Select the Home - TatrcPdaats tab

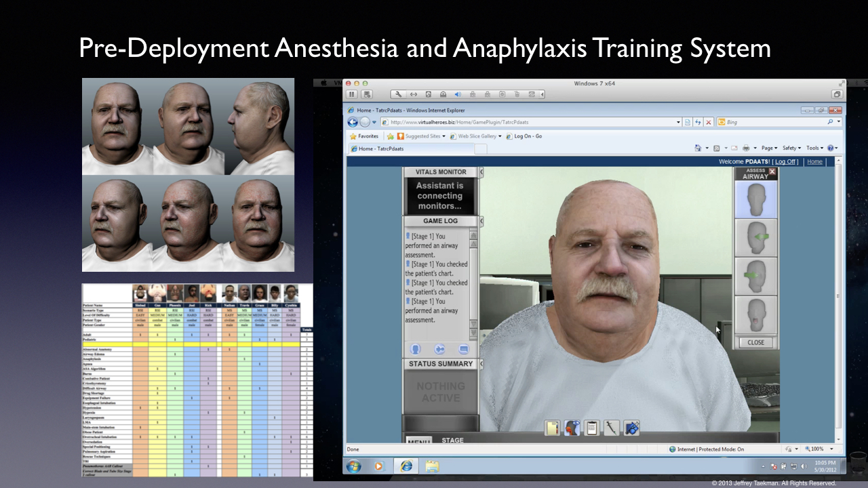point(410,148)
